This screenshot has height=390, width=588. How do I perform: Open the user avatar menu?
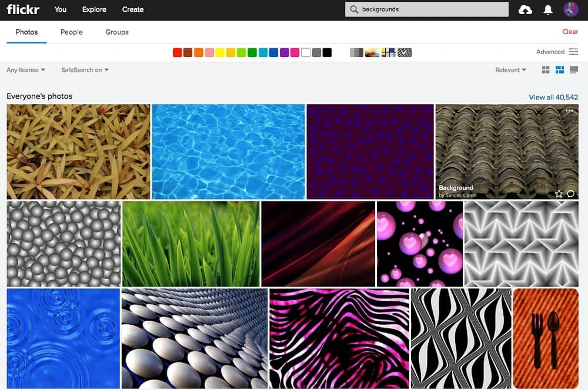[570, 9]
